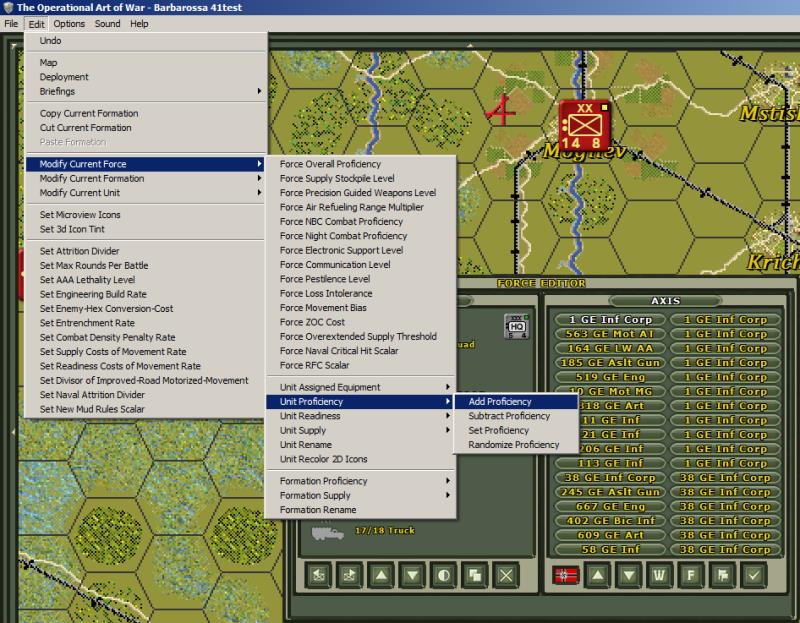Click the W button under AXIS list
Screen dimensions: 800x623
pyautogui.click(x=660, y=575)
